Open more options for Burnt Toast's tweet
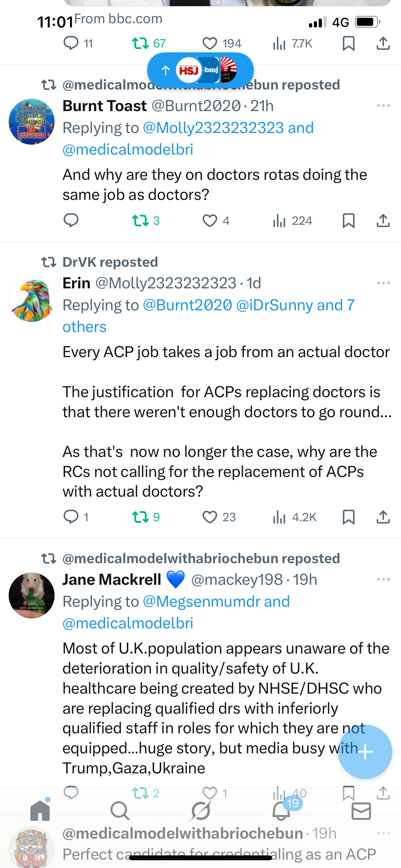This screenshot has height=868, width=401. pos(383,106)
